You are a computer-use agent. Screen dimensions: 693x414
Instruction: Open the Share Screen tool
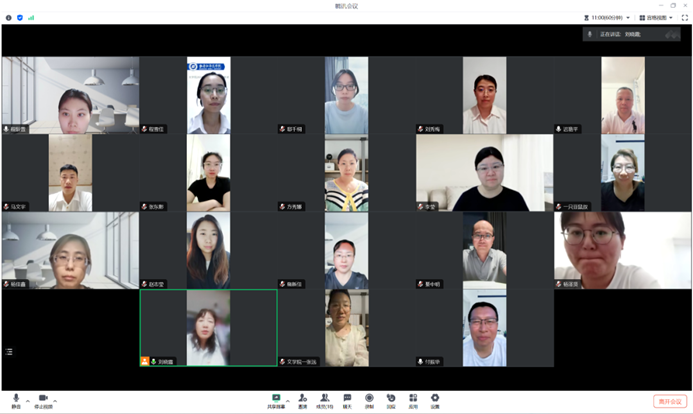275,398
